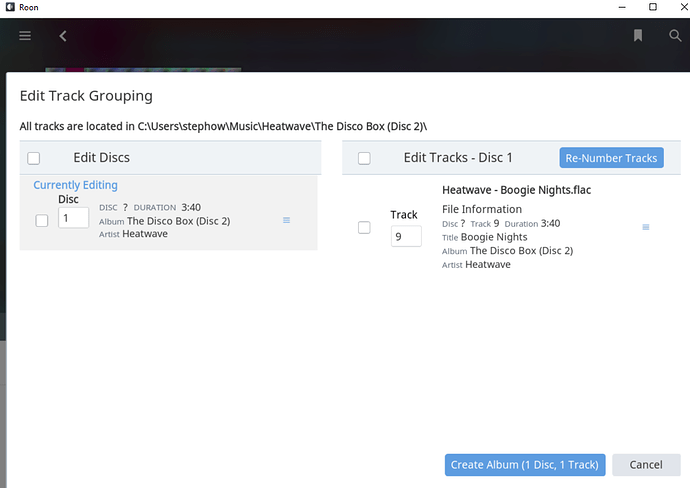Click the File Information label

coord(482,209)
